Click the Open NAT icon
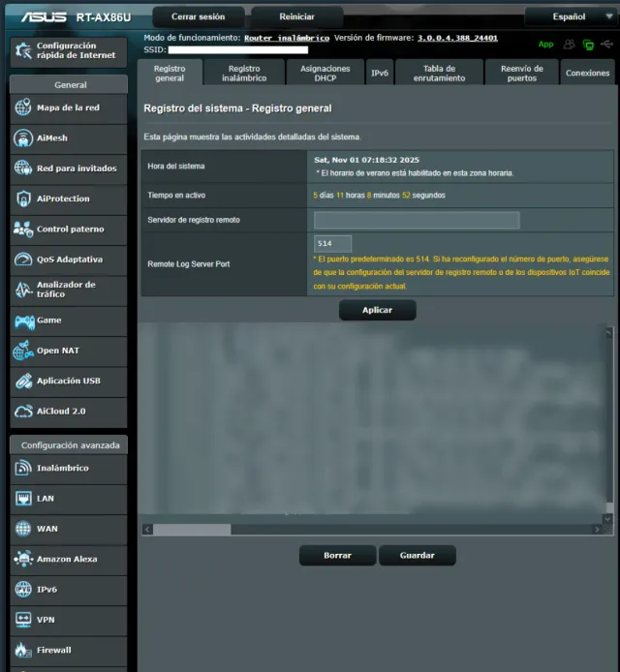 click(23, 351)
